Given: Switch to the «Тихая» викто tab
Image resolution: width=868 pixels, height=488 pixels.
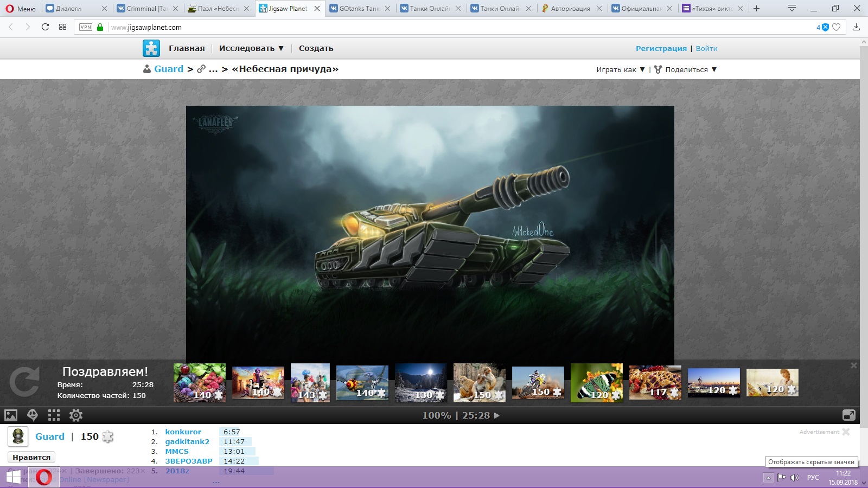Looking at the screenshot, I should click(712, 9).
